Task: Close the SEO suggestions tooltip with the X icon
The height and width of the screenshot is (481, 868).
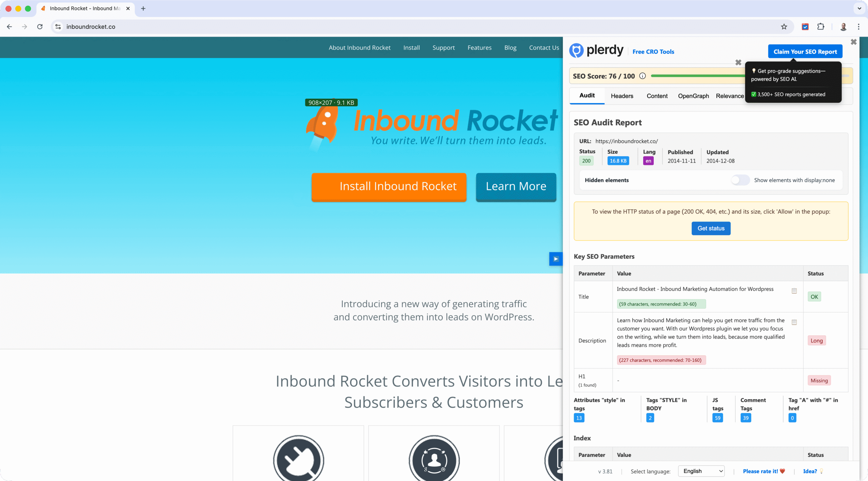Action: pos(738,62)
